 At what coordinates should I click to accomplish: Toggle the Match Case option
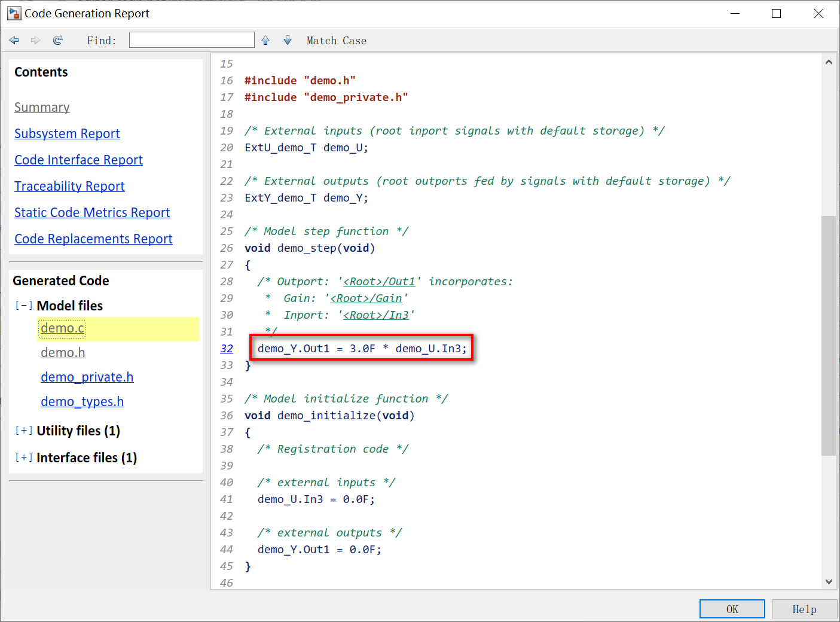(x=337, y=41)
